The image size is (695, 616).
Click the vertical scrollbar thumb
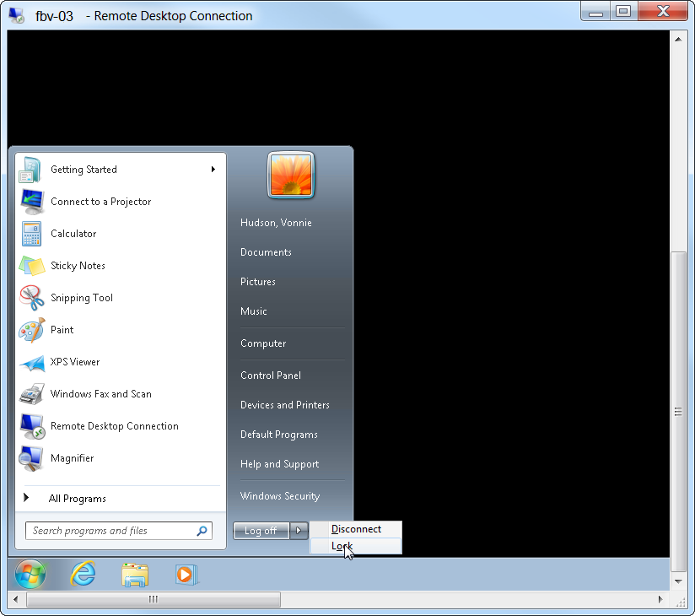point(678,412)
